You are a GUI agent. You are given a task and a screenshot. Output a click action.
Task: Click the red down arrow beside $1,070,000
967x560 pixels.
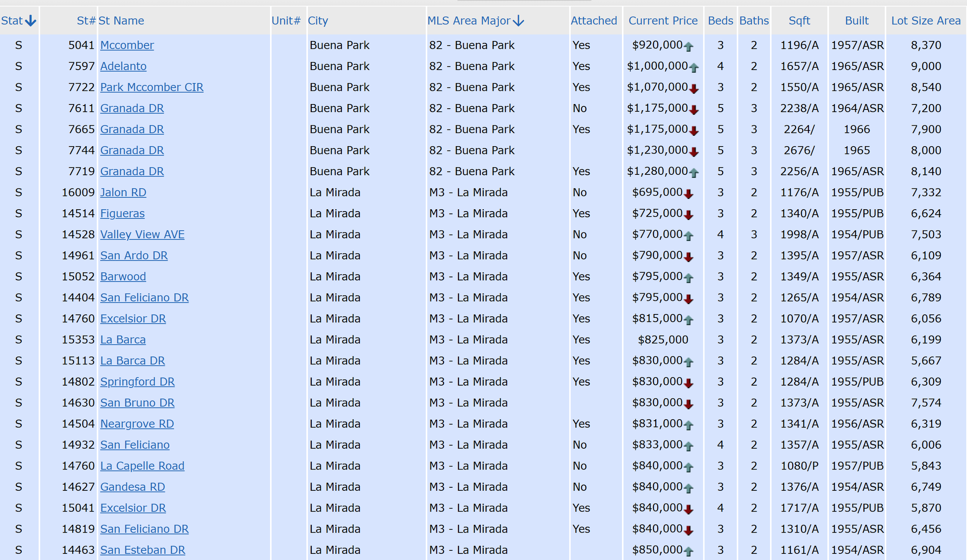click(x=694, y=89)
